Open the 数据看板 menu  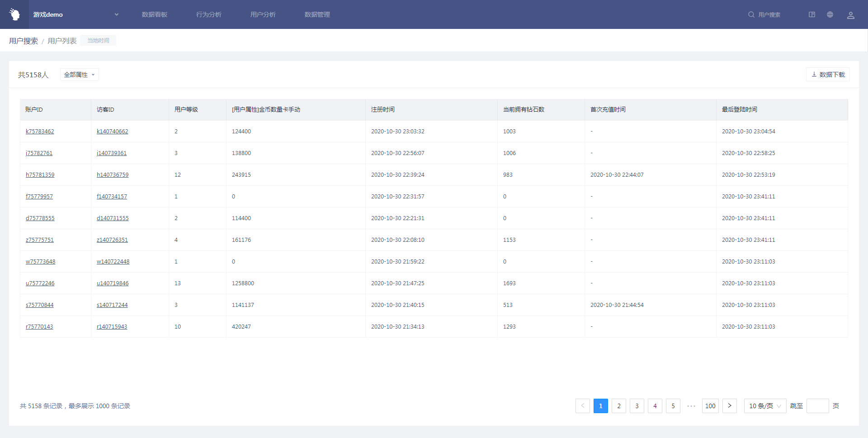click(155, 14)
